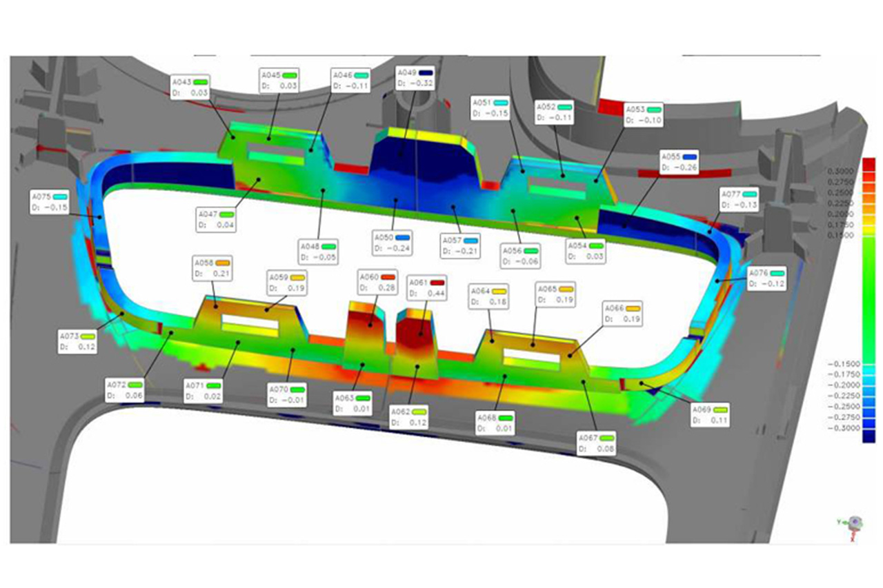
Task: Select the A075 label with -0.15
Action: 50,202
